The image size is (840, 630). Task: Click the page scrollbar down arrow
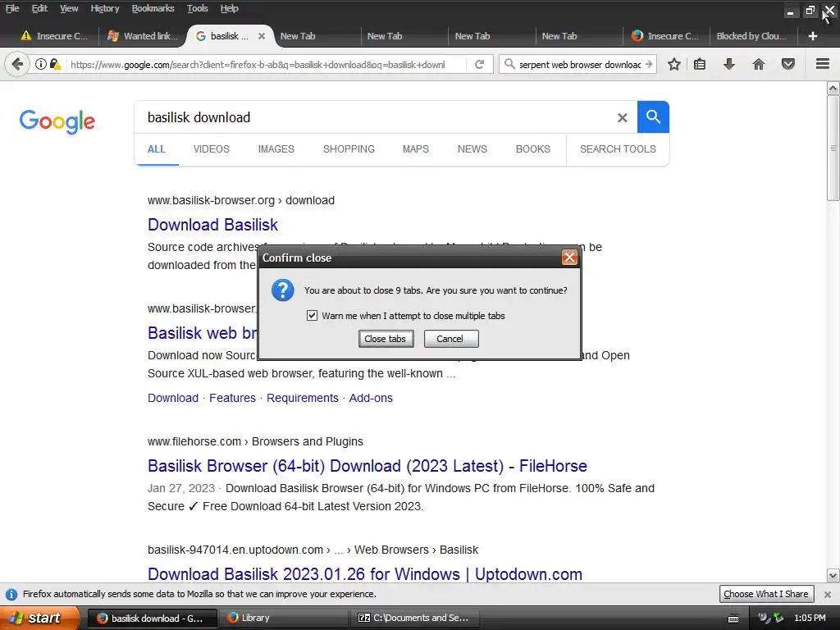[x=833, y=576]
